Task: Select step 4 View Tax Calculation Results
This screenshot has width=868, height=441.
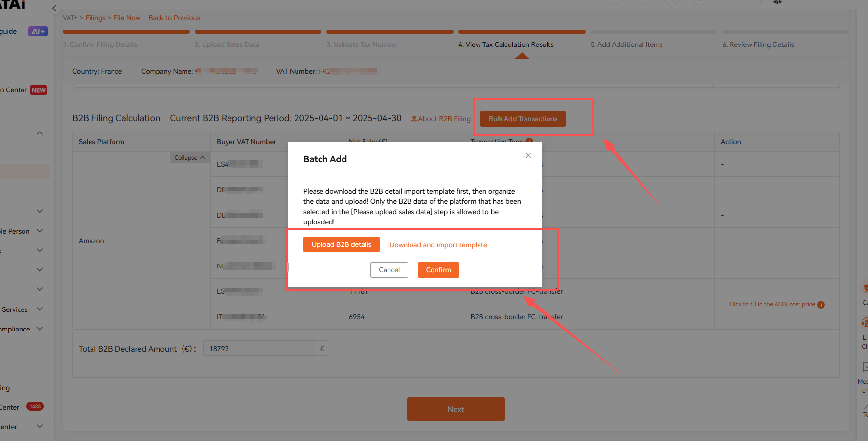Action: (x=506, y=44)
